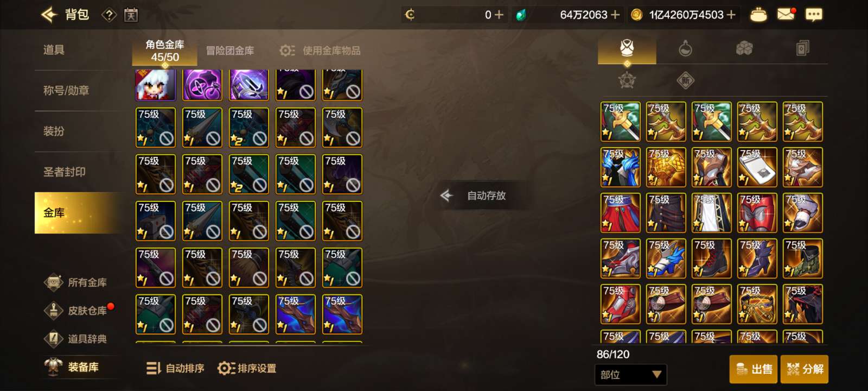
Task: Select the potion consumables inventory tab
Action: tap(685, 48)
